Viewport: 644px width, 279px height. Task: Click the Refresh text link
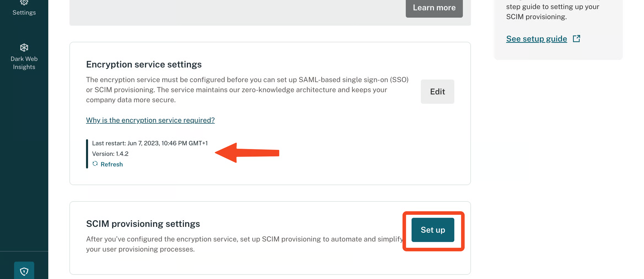click(112, 164)
